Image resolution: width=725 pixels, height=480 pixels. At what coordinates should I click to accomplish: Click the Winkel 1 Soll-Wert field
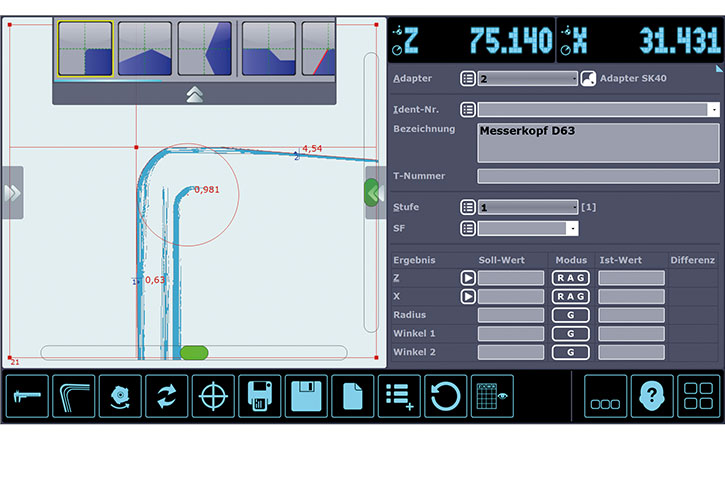click(x=510, y=333)
